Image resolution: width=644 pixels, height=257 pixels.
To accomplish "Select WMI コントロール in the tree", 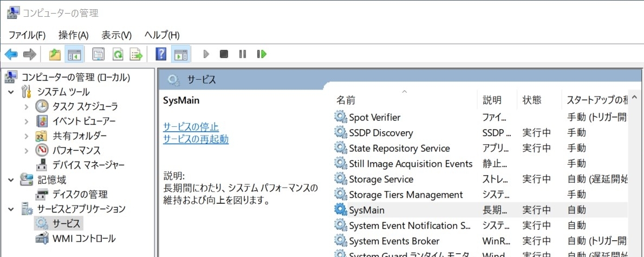I will 84,238.
